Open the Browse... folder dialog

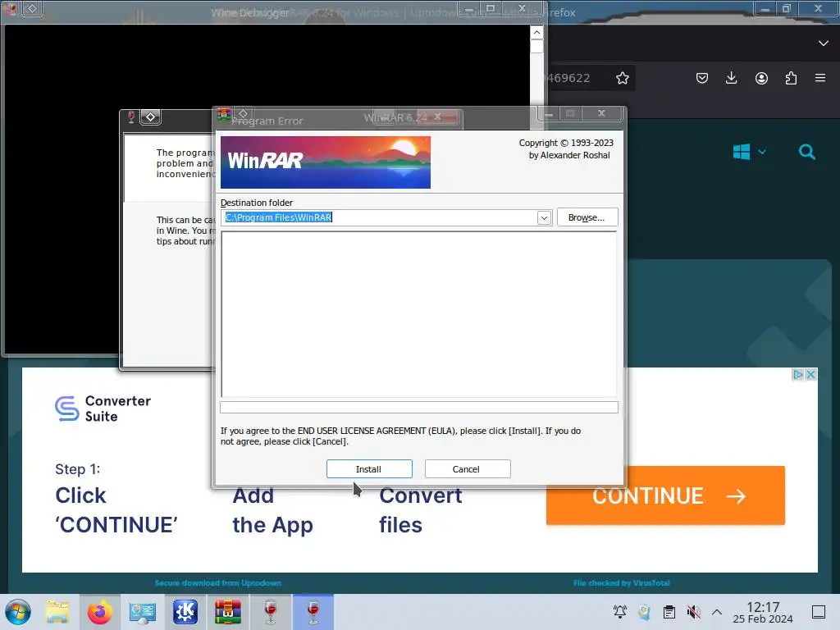(x=587, y=217)
